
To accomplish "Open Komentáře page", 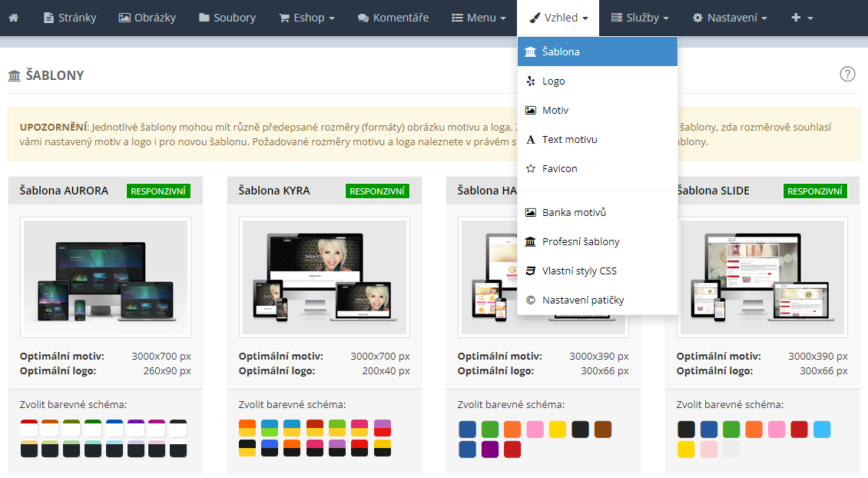I will [x=393, y=18].
